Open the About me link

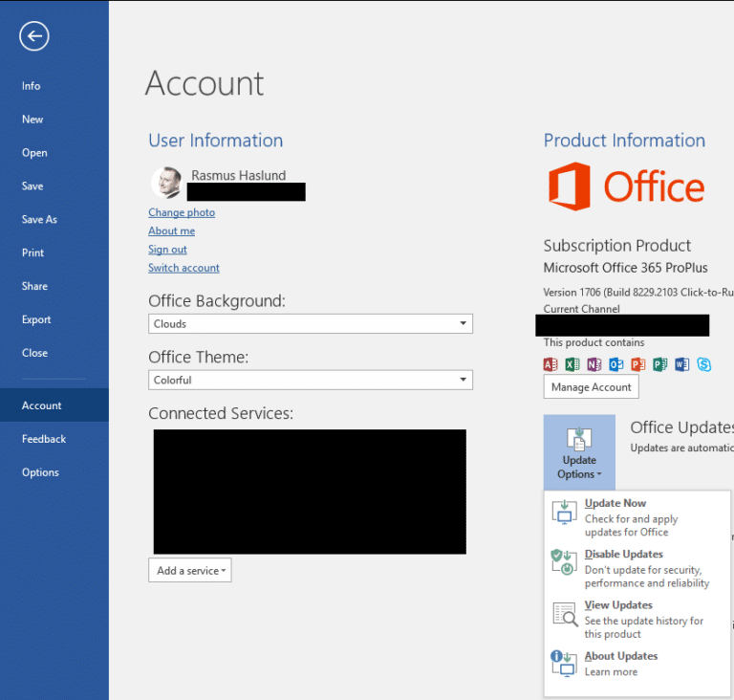point(171,230)
